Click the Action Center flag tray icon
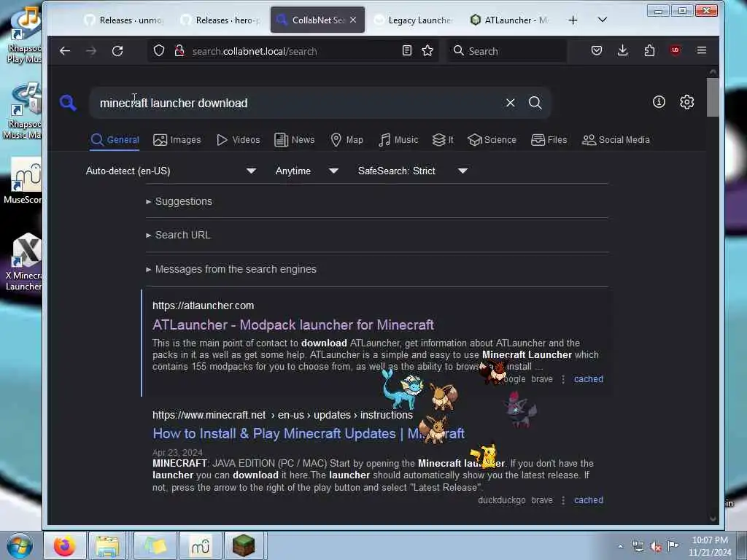This screenshot has height=560, width=747. (x=673, y=546)
